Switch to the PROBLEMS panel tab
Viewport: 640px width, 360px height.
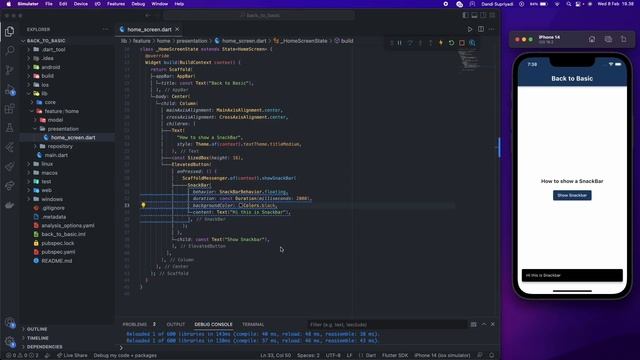click(x=134, y=324)
